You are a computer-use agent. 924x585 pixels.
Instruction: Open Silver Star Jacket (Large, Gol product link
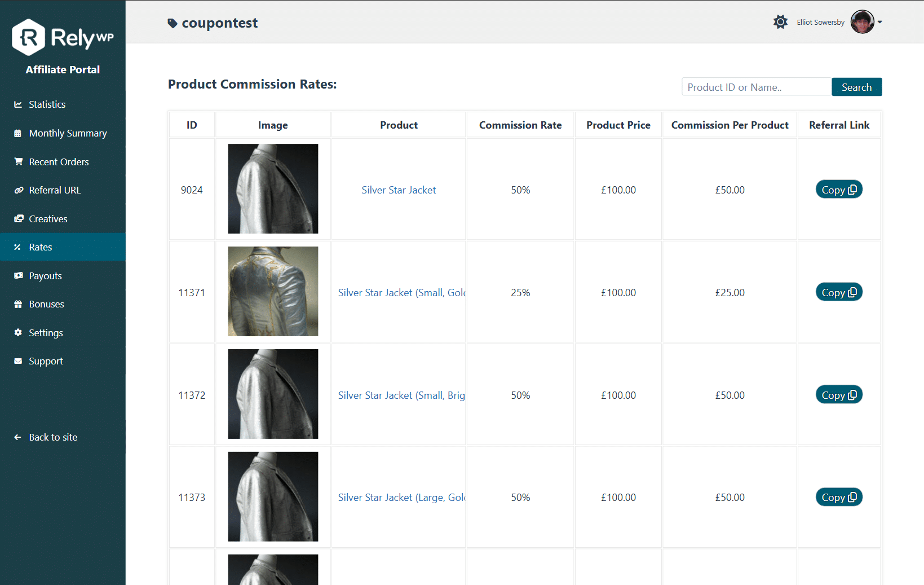click(401, 498)
